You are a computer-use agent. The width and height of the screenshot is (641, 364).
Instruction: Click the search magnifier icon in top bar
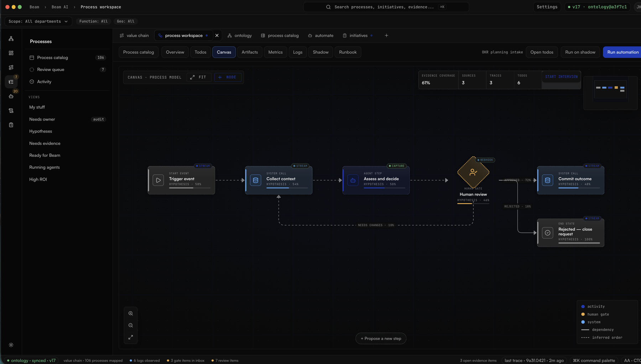tap(328, 7)
